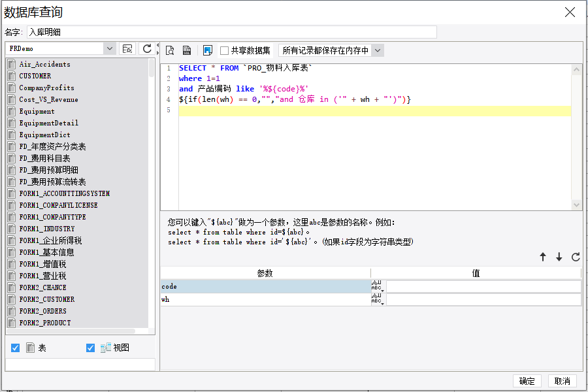Click the 名字 input field
The width and height of the screenshot is (588, 392).
coord(232,32)
